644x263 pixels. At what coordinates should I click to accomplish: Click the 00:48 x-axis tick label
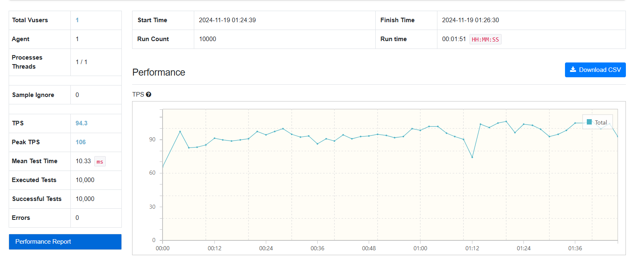[369, 248]
